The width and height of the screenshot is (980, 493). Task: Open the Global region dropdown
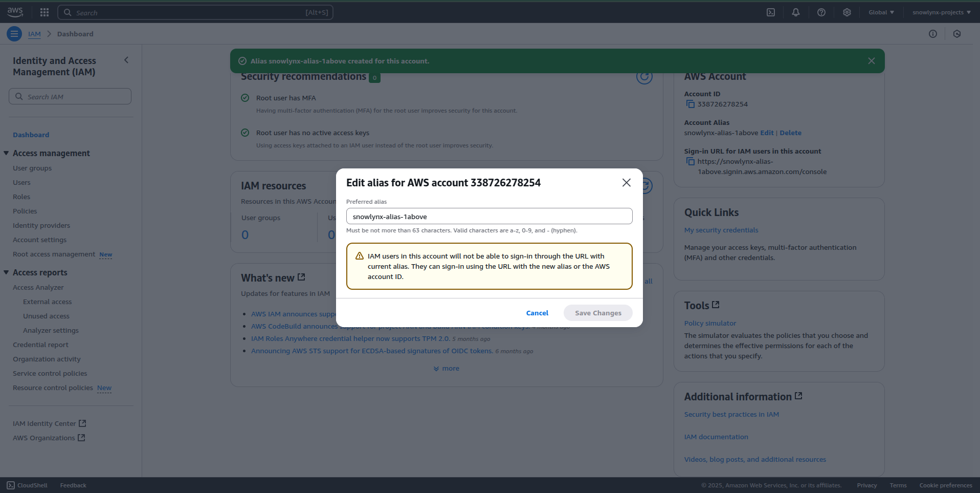coord(881,12)
